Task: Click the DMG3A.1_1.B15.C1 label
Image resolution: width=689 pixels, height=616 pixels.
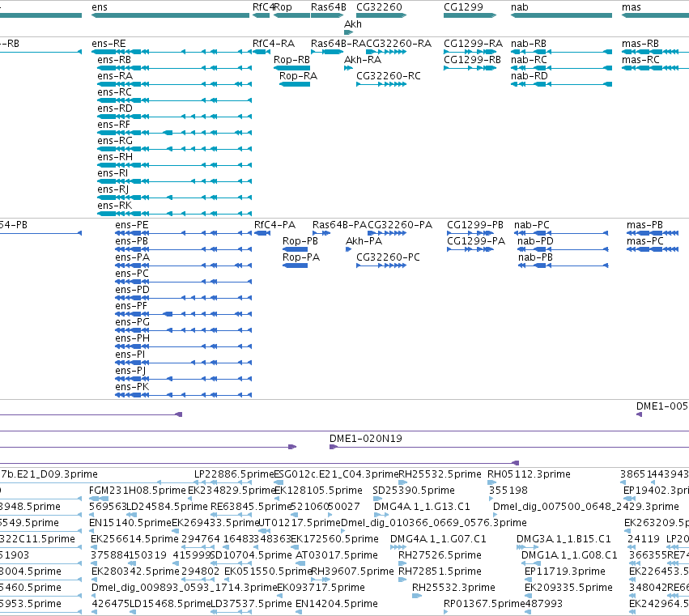Action: click(564, 539)
